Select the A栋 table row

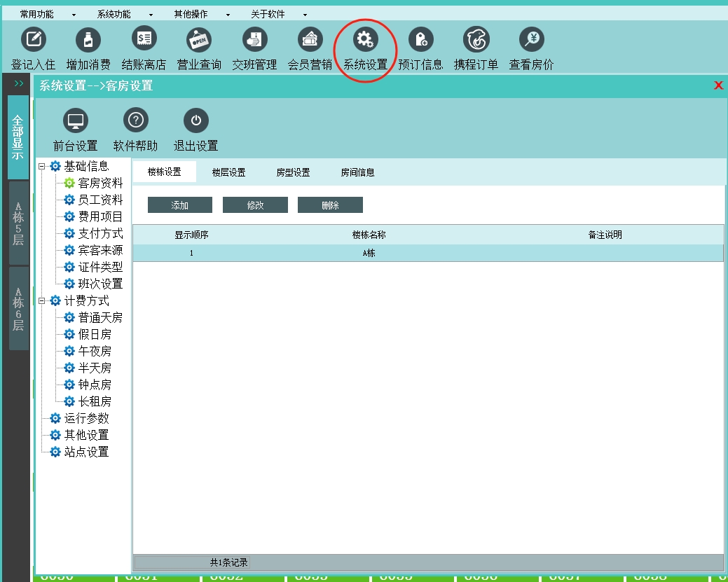[x=369, y=254]
